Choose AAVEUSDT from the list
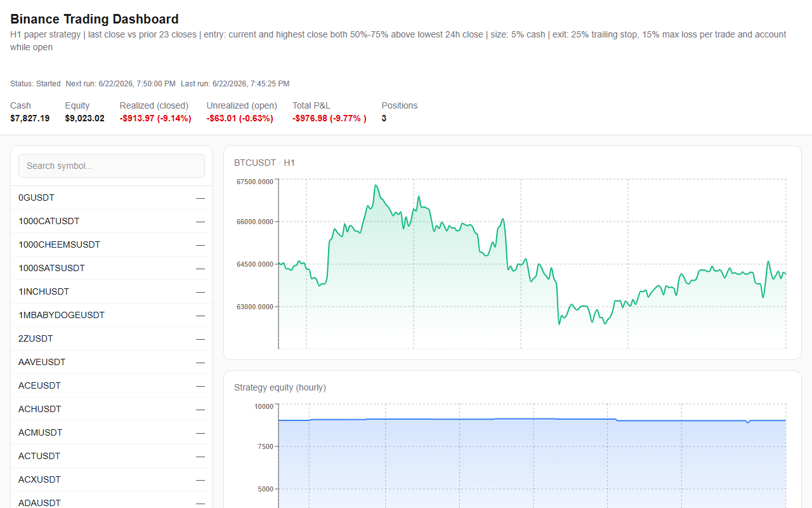The height and width of the screenshot is (508, 812). pyautogui.click(x=112, y=363)
